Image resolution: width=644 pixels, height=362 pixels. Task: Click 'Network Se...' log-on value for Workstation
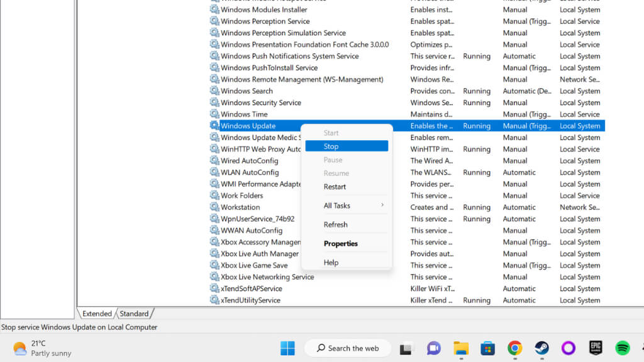pos(579,207)
